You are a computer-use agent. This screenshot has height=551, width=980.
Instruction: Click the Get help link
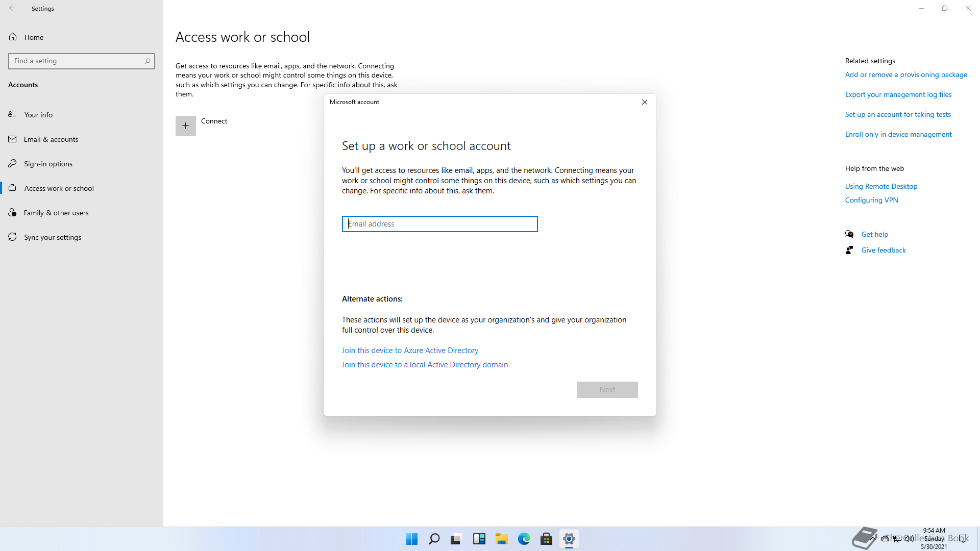tap(875, 234)
